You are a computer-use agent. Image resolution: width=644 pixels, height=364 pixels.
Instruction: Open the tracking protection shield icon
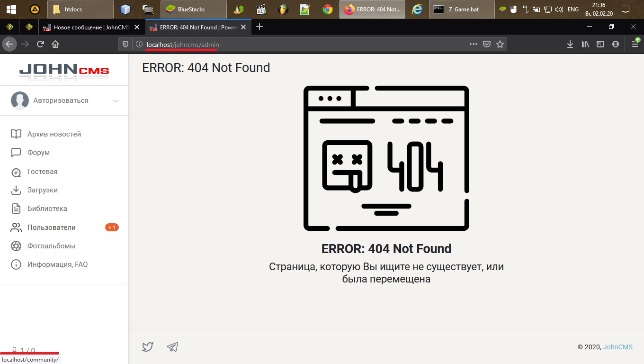(125, 44)
